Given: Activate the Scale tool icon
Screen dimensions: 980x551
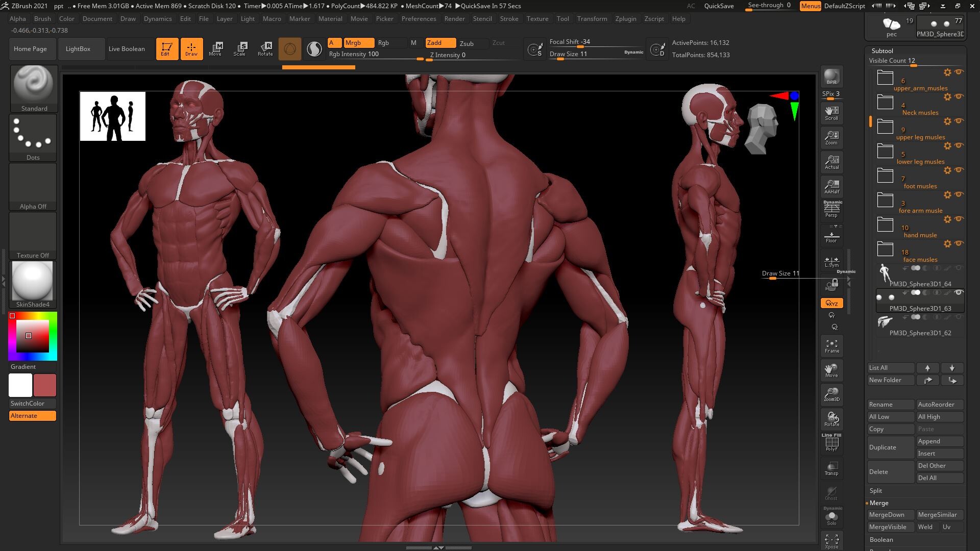Looking at the screenshot, I should pyautogui.click(x=240, y=48).
